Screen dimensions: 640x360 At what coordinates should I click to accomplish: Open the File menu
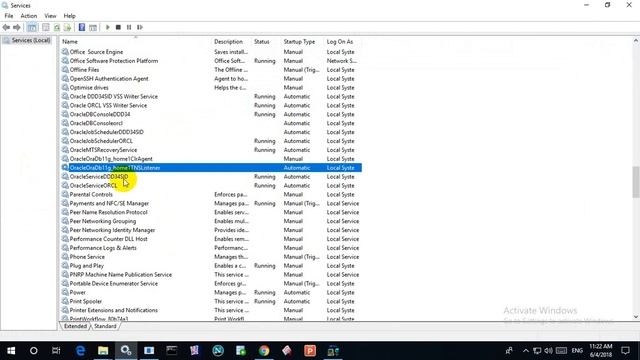pos(9,16)
